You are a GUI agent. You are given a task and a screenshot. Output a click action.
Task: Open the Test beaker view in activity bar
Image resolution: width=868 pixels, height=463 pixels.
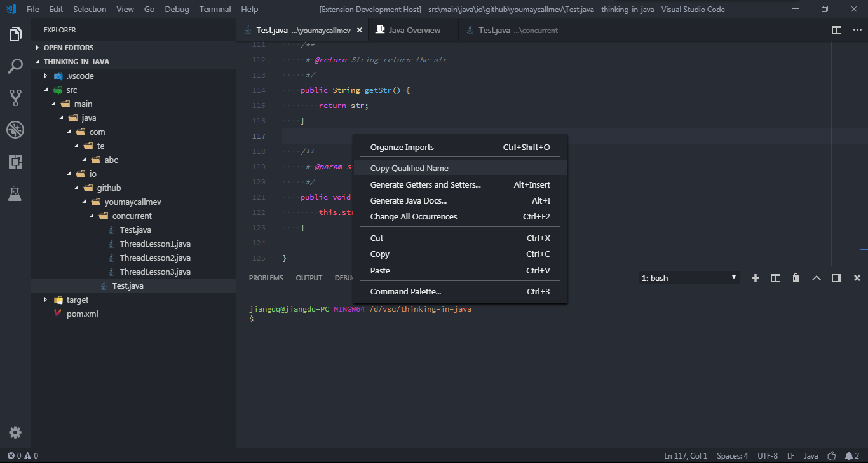[x=15, y=193]
